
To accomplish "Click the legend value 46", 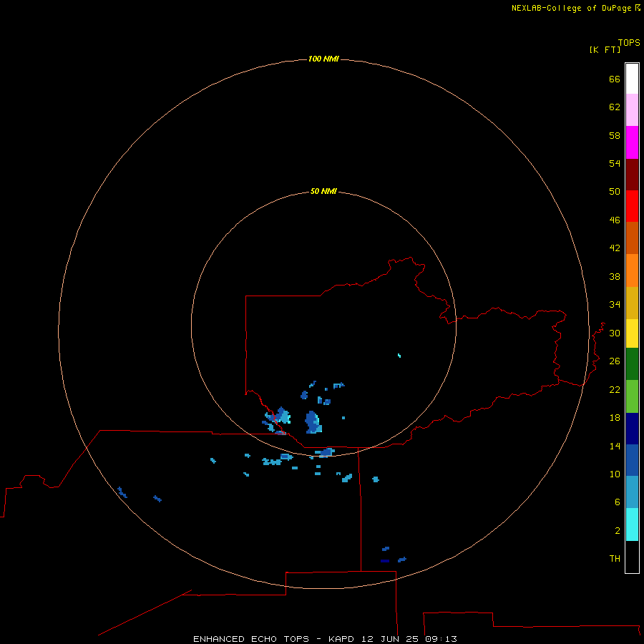I will [x=615, y=220].
